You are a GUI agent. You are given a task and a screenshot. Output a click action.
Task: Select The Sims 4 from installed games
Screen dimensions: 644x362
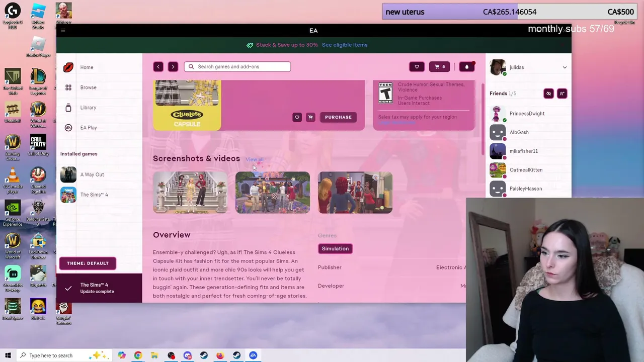[x=94, y=195]
